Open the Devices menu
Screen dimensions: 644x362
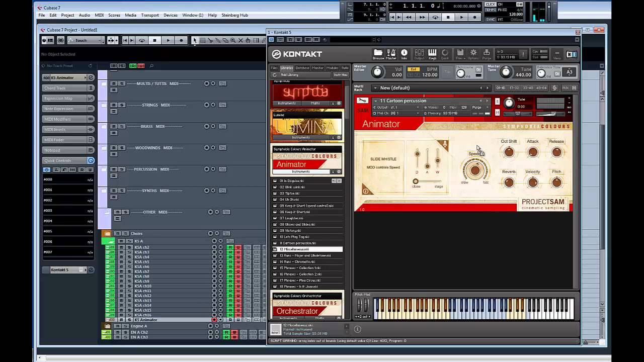coord(171,15)
